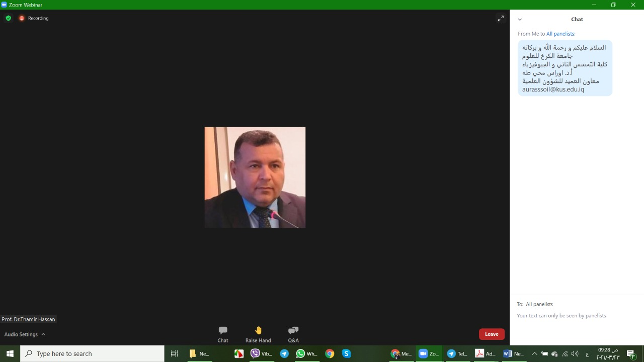Open Skype icon in the taskbar
The width and height of the screenshot is (644, 362).
tap(346, 353)
